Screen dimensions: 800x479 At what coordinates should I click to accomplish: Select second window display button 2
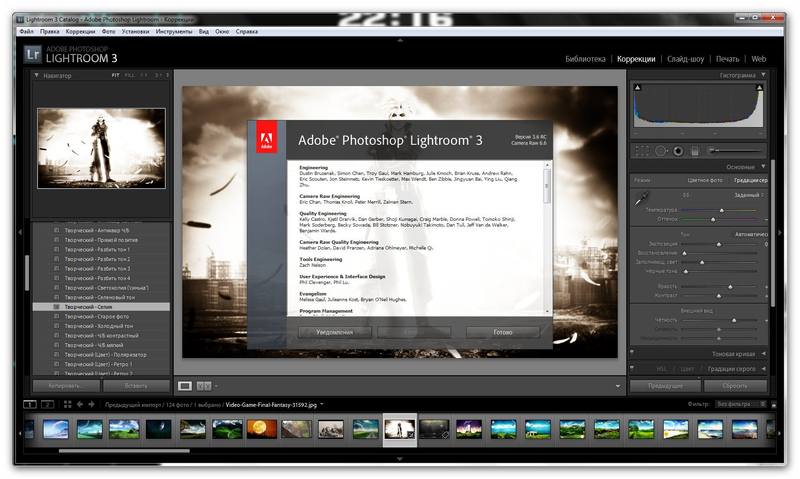(x=47, y=405)
